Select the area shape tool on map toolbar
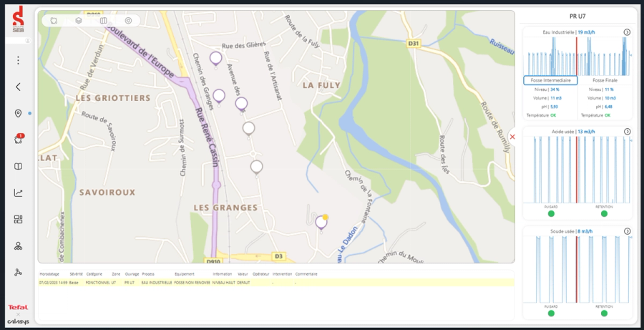This screenshot has height=330, width=644. coord(54,21)
